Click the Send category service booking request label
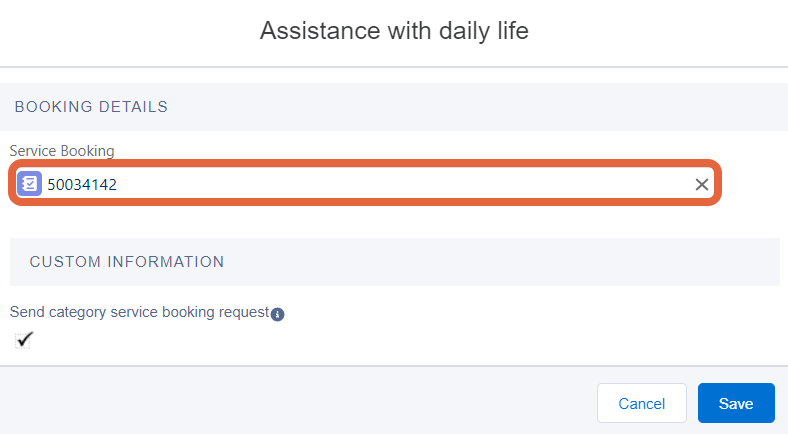The image size is (788, 434). [x=139, y=312]
